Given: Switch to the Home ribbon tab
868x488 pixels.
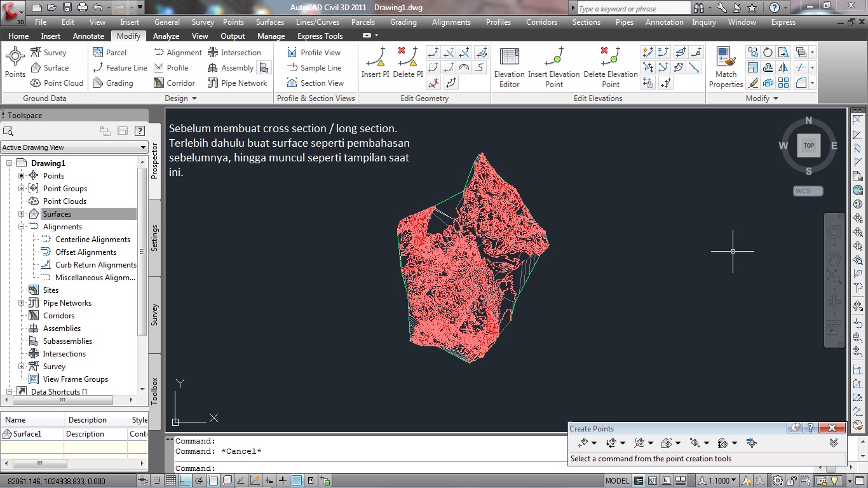Looking at the screenshot, I should [18, 36].
